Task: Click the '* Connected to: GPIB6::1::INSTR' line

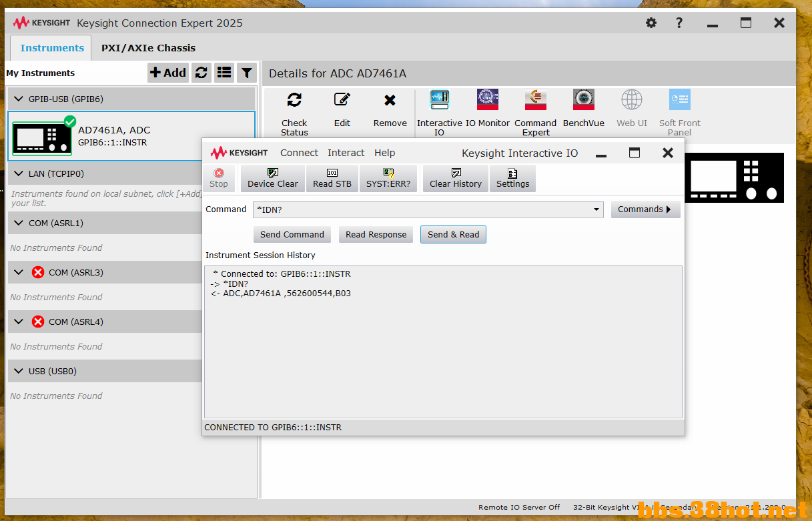Action: pos(281,274)
